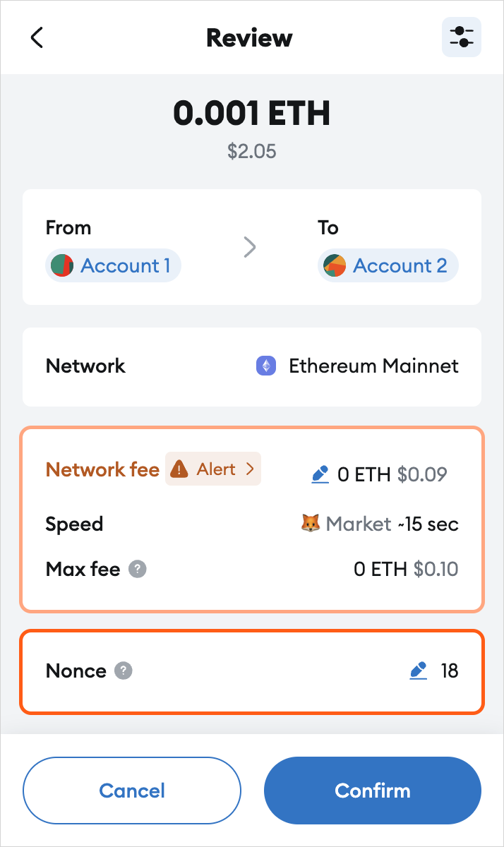This screenshot has height=847, width=504.
Task: Click the Ethereum Mainnet network logo
Action: 266,366
